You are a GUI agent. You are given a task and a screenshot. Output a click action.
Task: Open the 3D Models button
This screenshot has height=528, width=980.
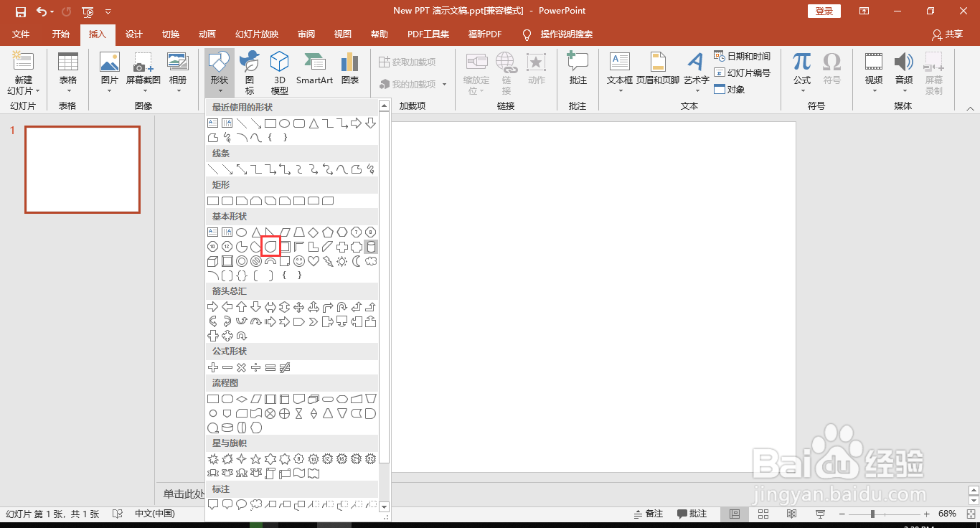279,72
